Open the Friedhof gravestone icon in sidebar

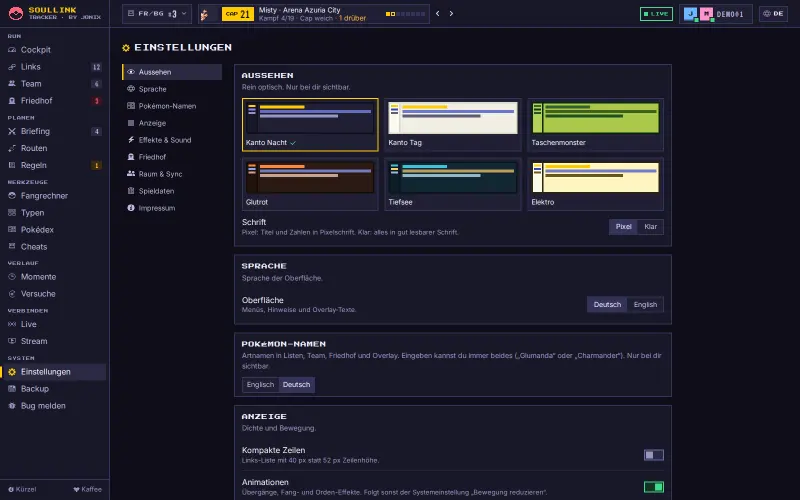(x=12, y=101)
